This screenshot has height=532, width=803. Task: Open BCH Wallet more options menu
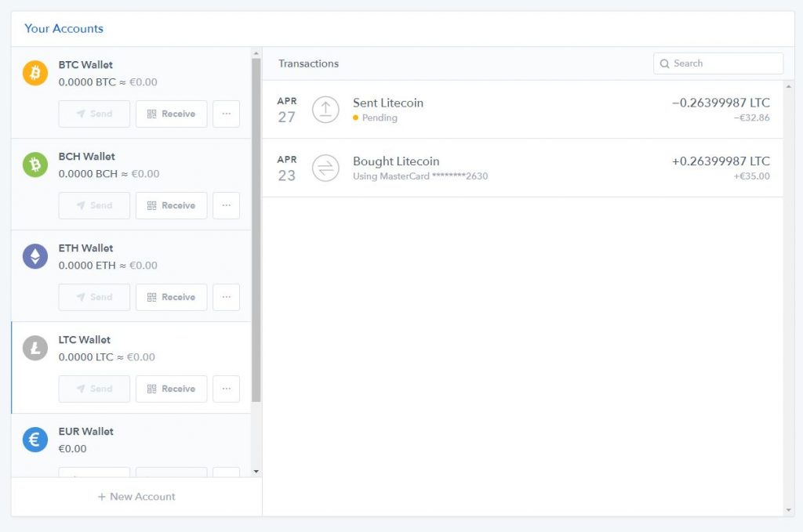pos(227,205)
